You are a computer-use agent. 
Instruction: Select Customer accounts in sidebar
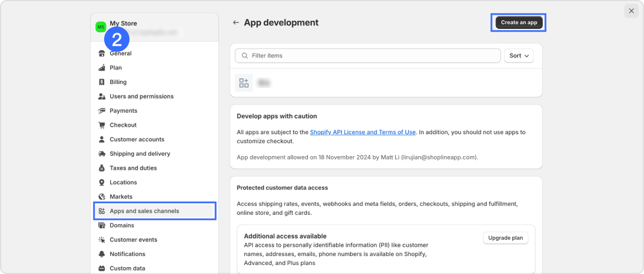[137, 139]
